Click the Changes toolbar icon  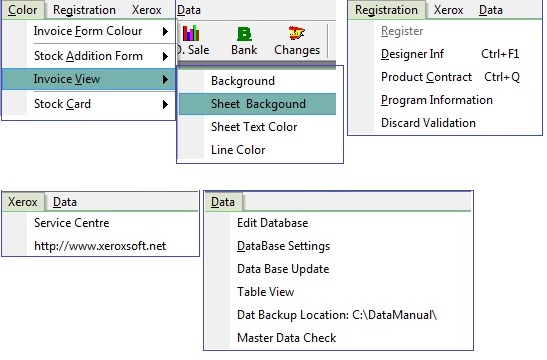click(296, 33)
